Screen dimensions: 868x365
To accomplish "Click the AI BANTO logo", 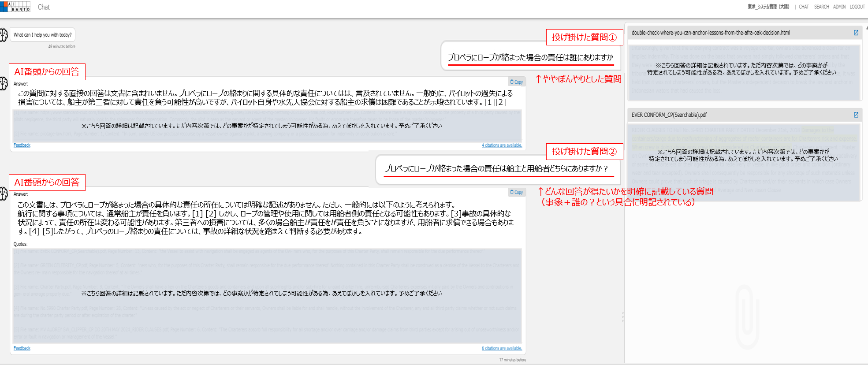I will coord(15,7).
